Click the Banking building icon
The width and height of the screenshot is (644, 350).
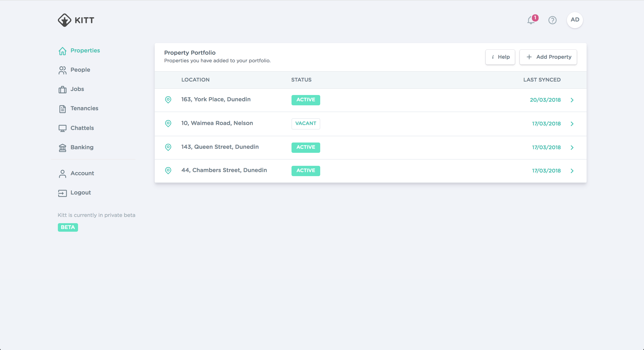[63, 148]
